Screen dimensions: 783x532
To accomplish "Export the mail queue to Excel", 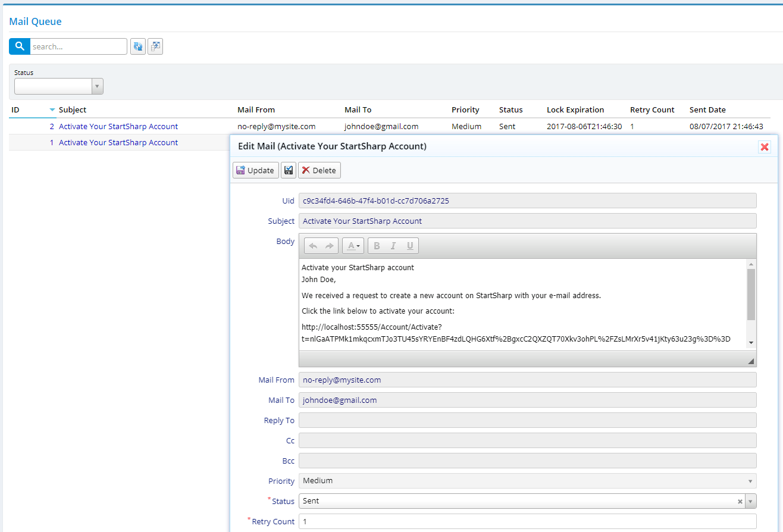I will tap(155, 46).
